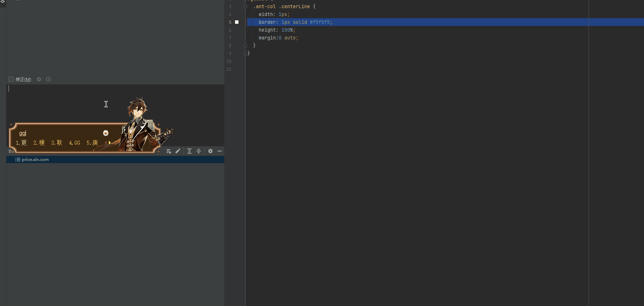The height and width of the screenshot is (306, 644).
Task: Click fold end marker on line 9
Action: click(x=245, y=53)
